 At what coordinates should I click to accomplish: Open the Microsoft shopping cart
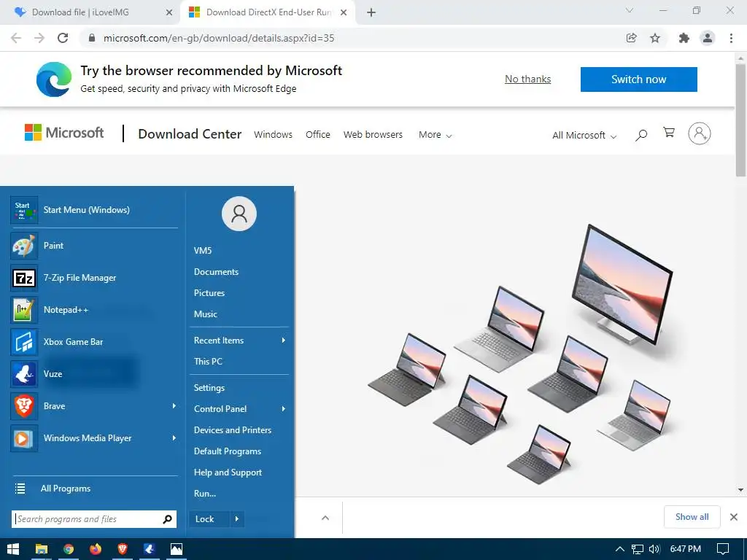tap(669, 133)
